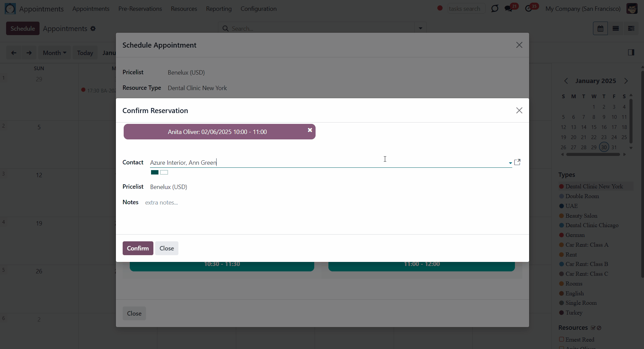The width and height of the screenshot is (644, 349).
Task: Select the 10:30 - 11:30 time slot
Action: (222, 266)
